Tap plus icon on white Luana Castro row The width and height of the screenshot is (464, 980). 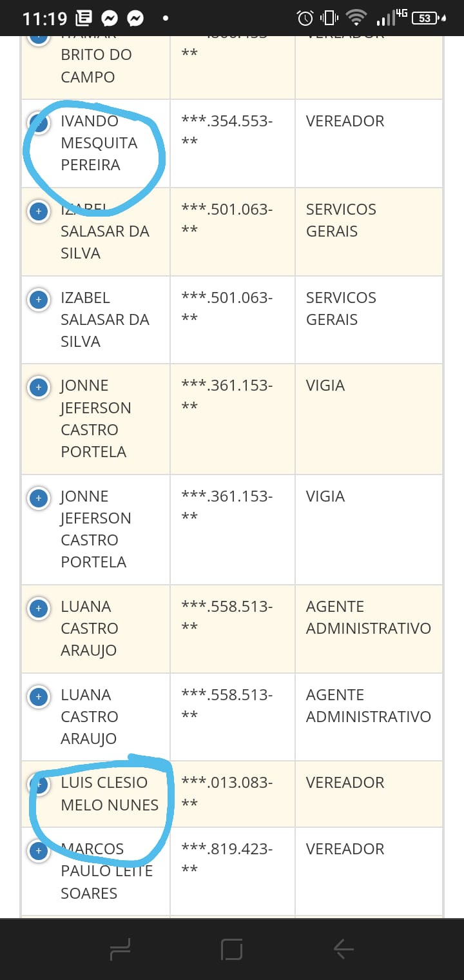click(39, 696)
